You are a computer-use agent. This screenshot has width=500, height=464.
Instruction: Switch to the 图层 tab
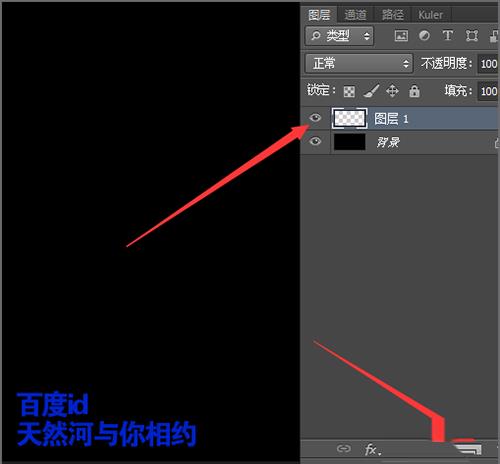coord(319,15)
